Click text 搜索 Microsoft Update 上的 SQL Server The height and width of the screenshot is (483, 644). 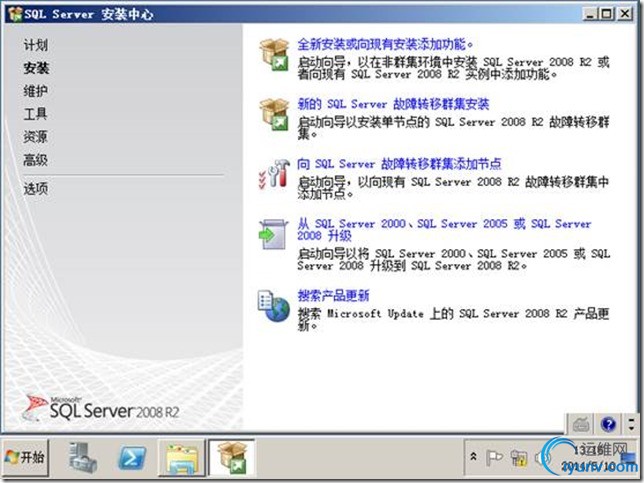click(x=453, y=320)
